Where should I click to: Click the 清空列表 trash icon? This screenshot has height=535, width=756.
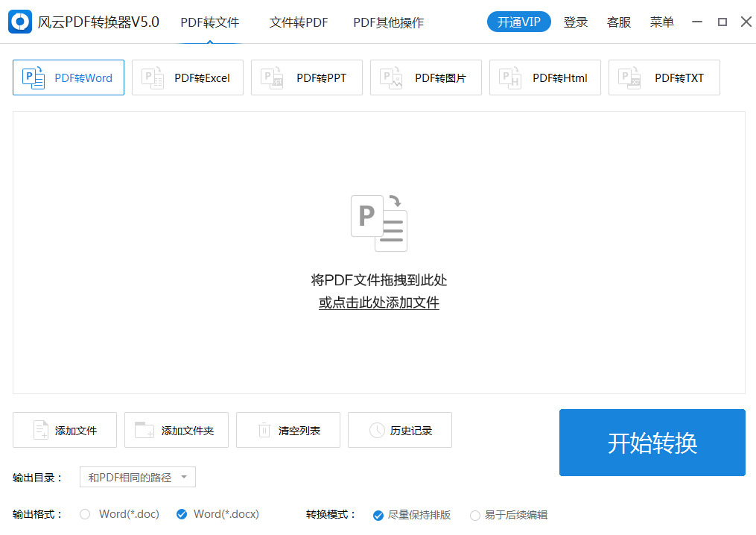(x=264, y=430)
